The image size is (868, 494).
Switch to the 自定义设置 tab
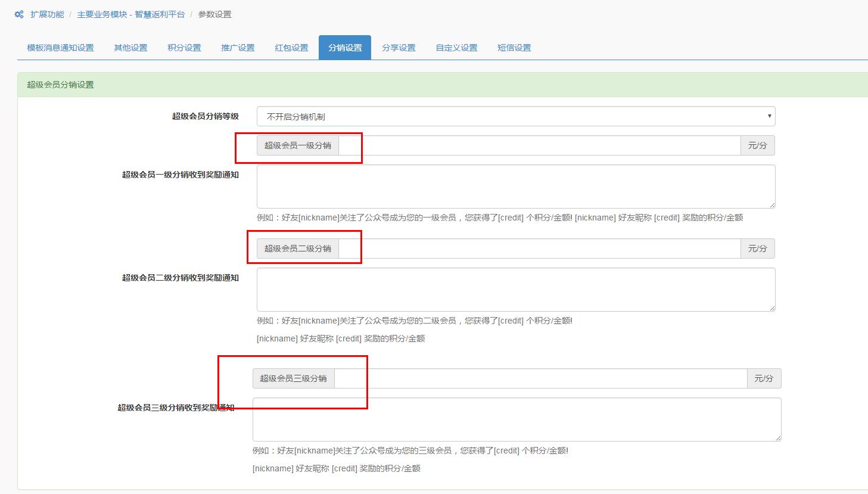coord(455,48)
